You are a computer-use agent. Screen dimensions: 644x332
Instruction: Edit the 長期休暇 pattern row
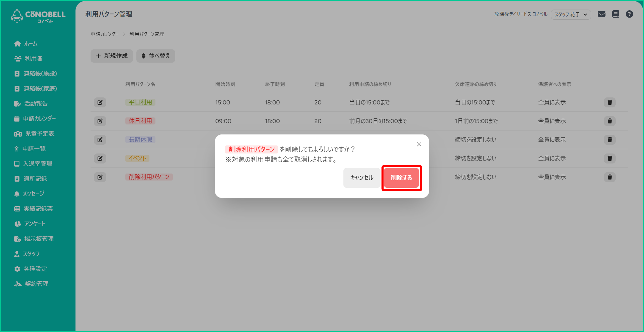[100, 140]
